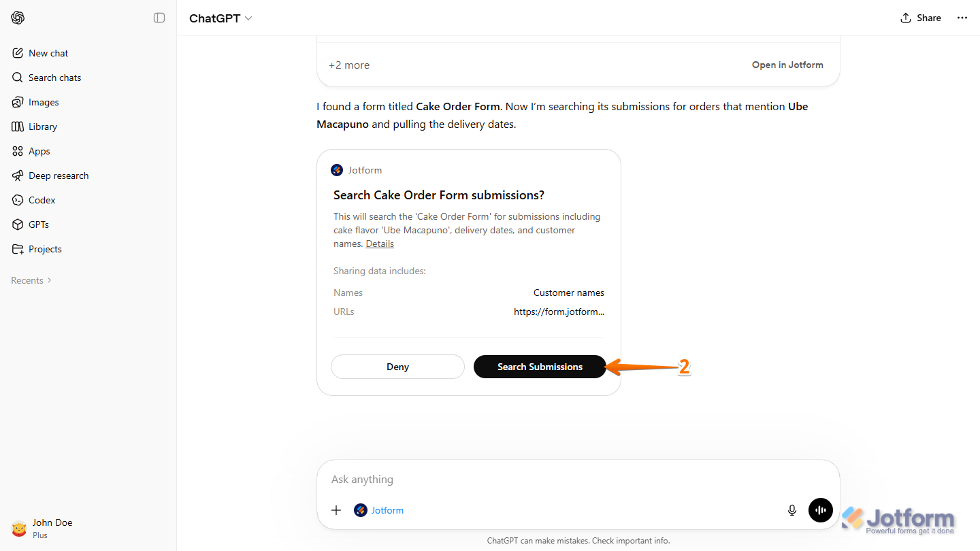Activate the microphone for dictation
The height and width of the screenshot is (551, 980).
pos(791,510)
